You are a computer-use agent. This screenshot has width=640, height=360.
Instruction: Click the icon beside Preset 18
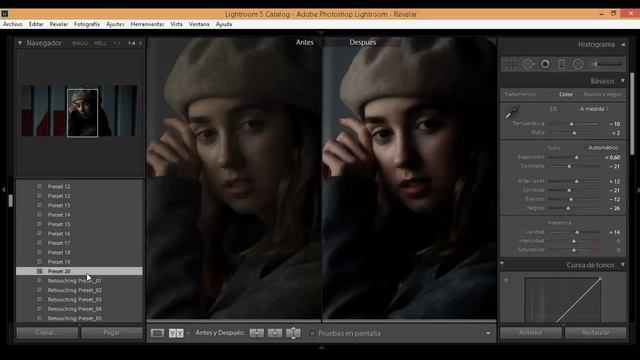pos(40,252)
